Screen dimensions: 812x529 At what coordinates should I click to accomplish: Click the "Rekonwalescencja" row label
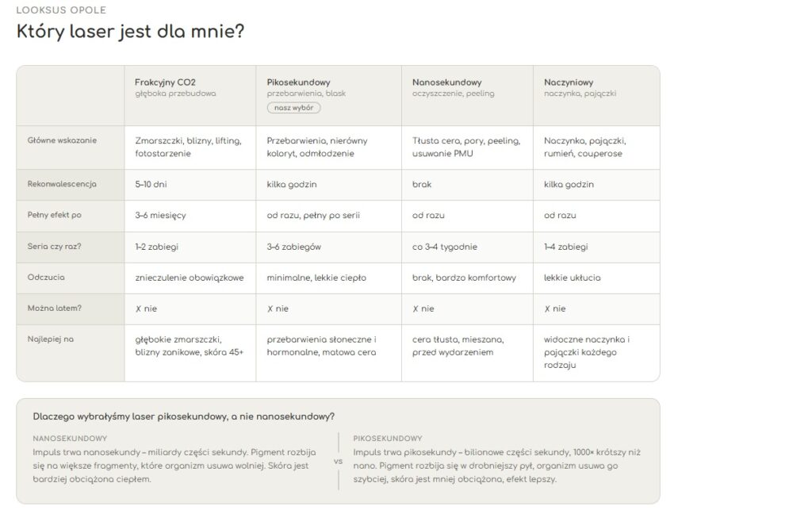(x=62, y=184)
